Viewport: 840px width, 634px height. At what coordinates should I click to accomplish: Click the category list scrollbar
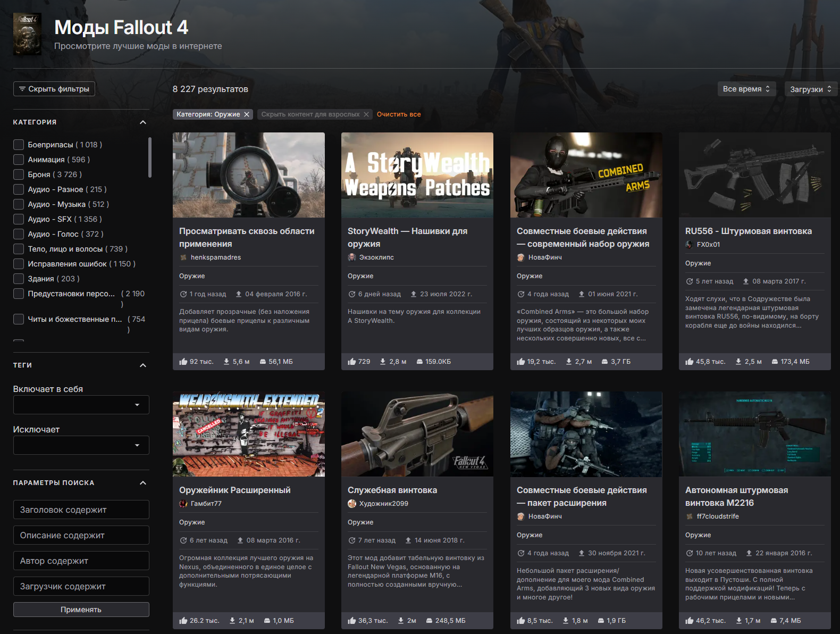[x=150, y=157]
